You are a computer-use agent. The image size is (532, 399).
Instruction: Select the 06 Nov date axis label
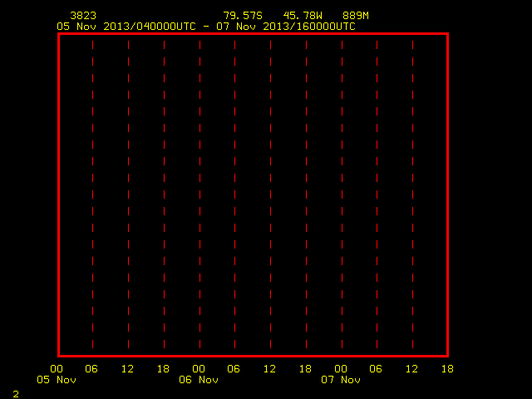click(x=199, y=380)
